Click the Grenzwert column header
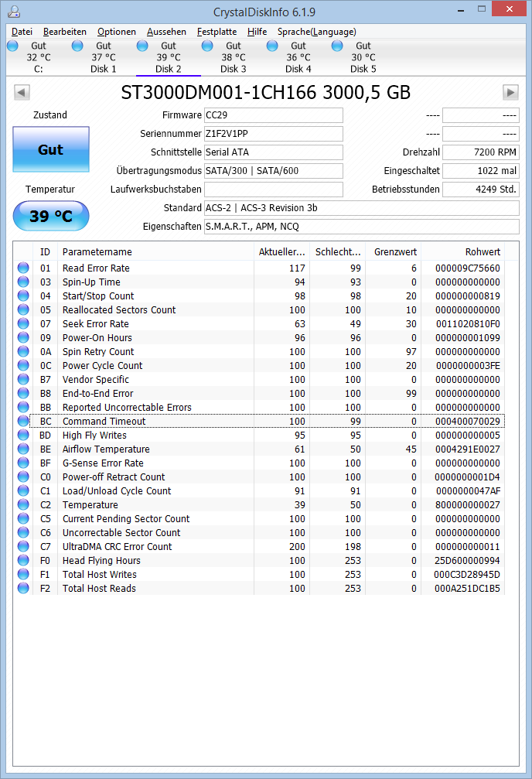 [x=395, y=252]
